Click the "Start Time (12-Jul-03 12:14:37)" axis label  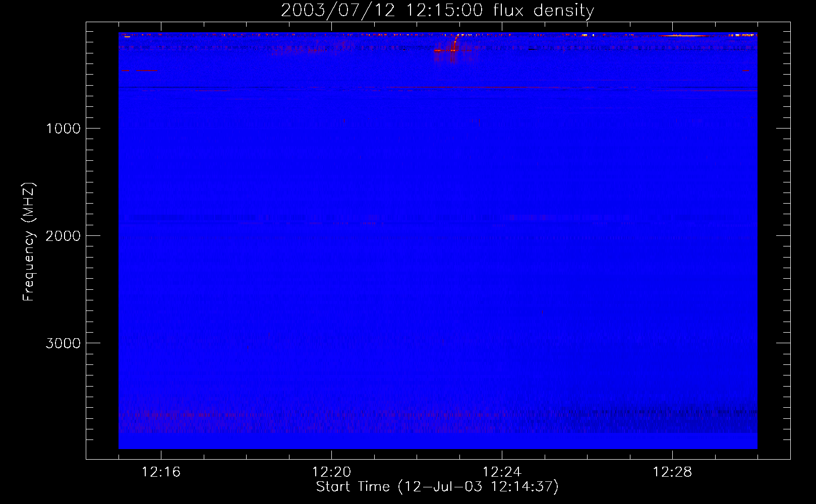pyautogui.click(x=437, y=487)
